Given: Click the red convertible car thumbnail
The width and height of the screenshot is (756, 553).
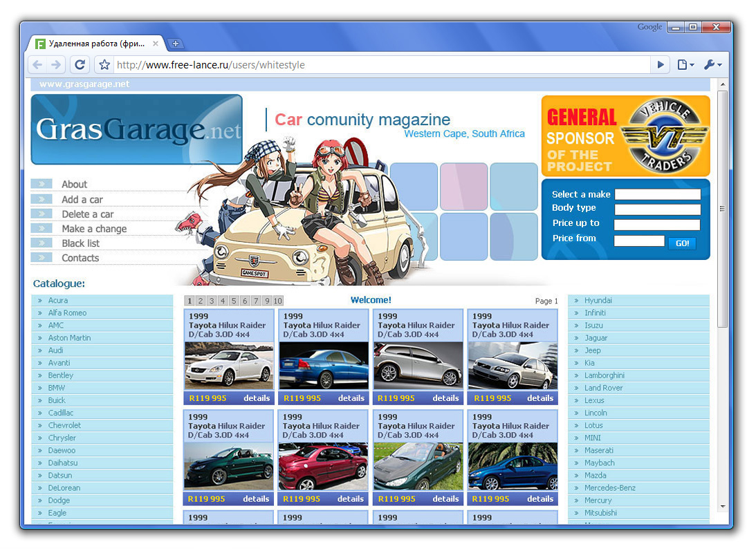Looking at the screenshot, I should [323, 467].
